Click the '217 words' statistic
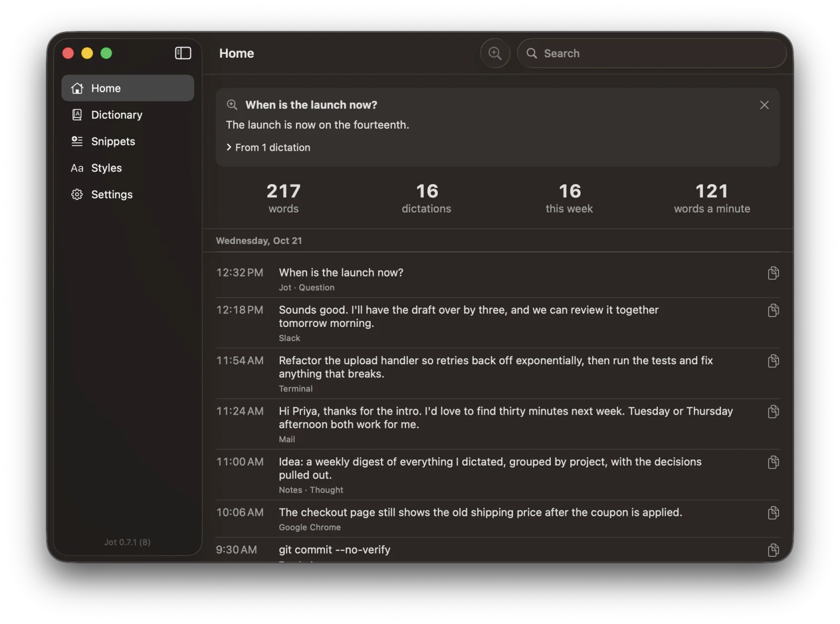 [x=283, y=198]
